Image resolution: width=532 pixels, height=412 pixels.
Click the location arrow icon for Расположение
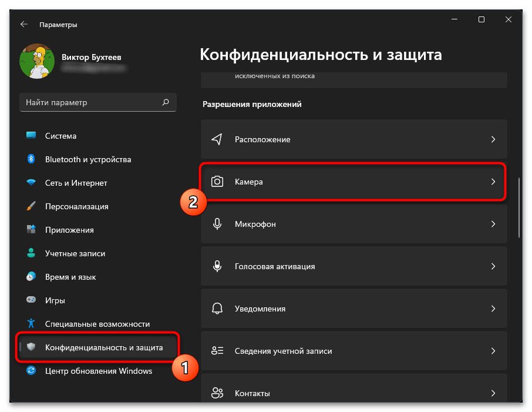pos(217,140)
